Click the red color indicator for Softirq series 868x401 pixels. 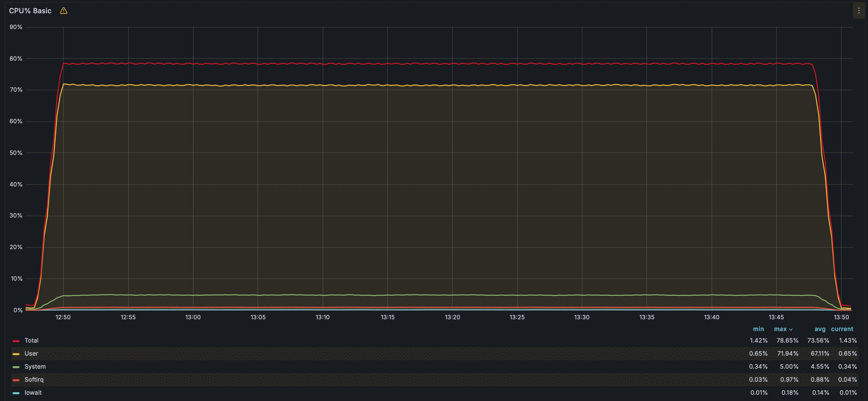[16, 379]
